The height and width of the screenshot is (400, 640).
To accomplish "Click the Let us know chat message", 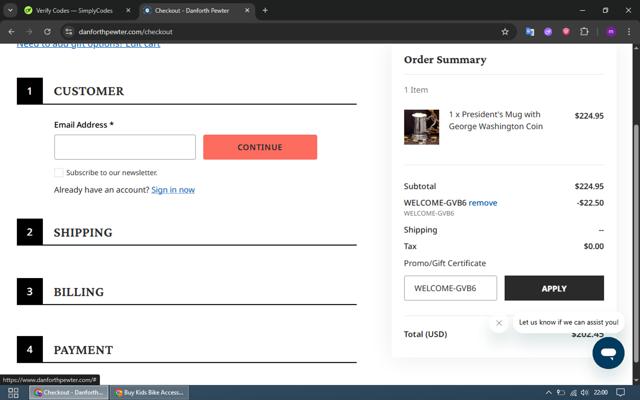I will pos(569,322).
